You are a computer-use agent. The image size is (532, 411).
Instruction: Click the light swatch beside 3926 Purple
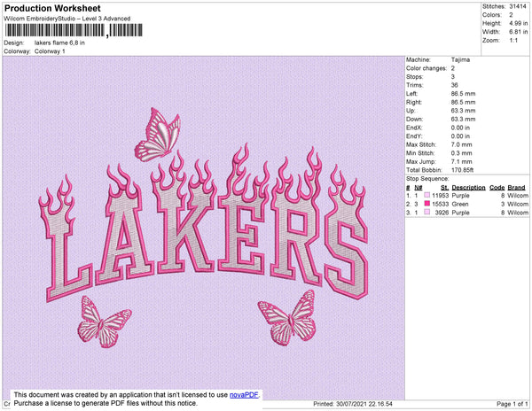427,212
